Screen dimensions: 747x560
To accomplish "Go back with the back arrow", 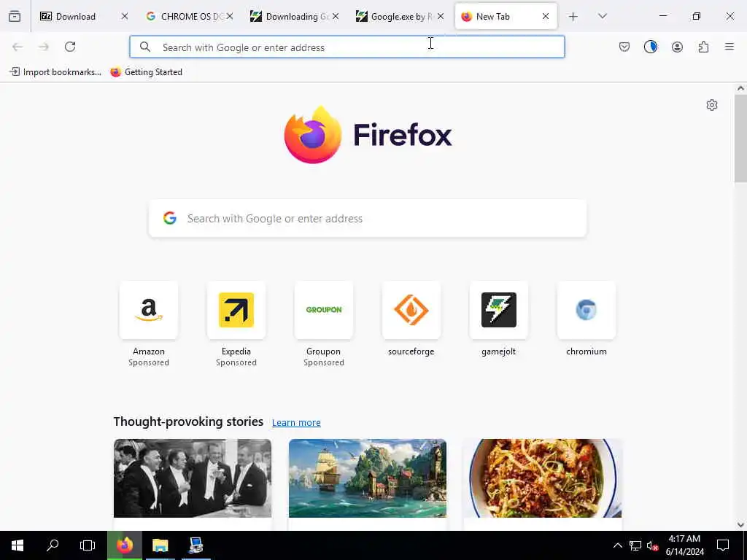I will point(18,47).
